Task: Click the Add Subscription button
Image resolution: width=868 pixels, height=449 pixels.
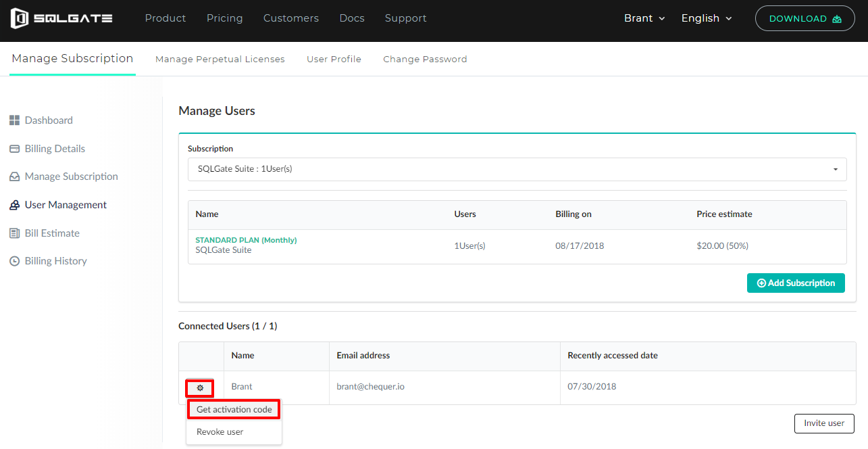Action: click(x=796, y=283)
